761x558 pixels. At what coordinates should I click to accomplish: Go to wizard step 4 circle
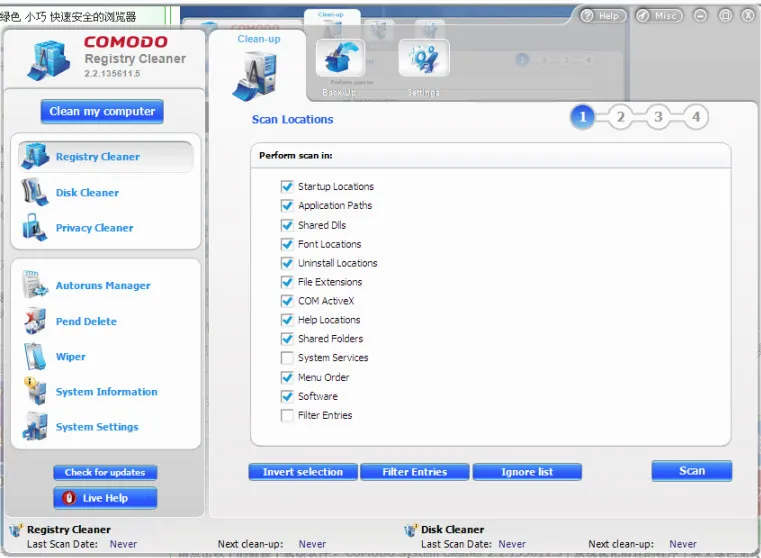pyautogui.click(x=696, y=117)
